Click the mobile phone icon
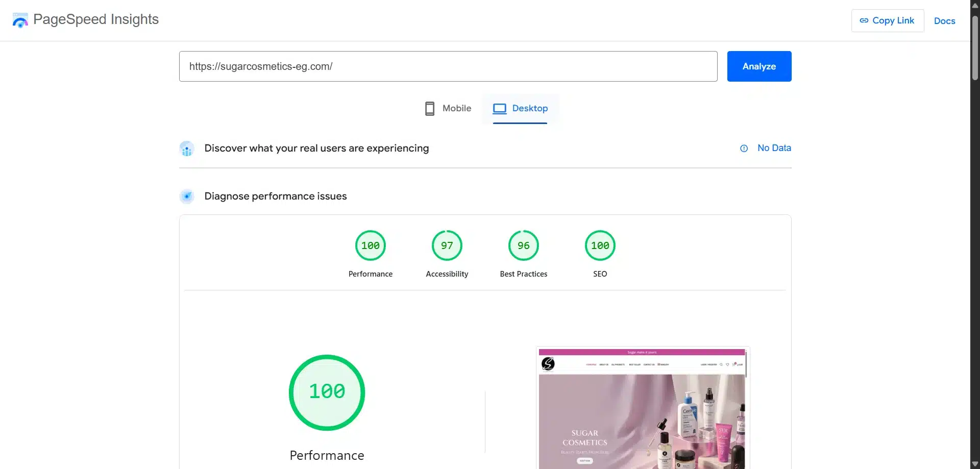 tap(429, 108)
